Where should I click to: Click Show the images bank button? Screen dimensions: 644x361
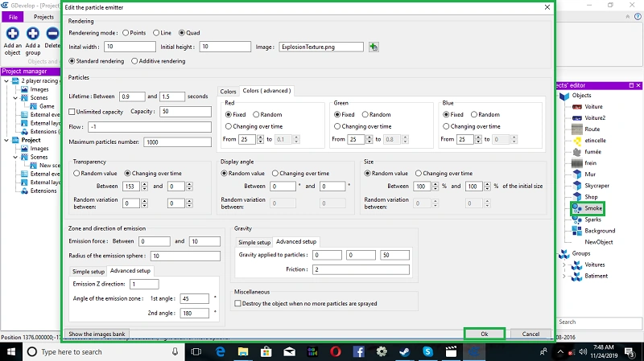97,334
